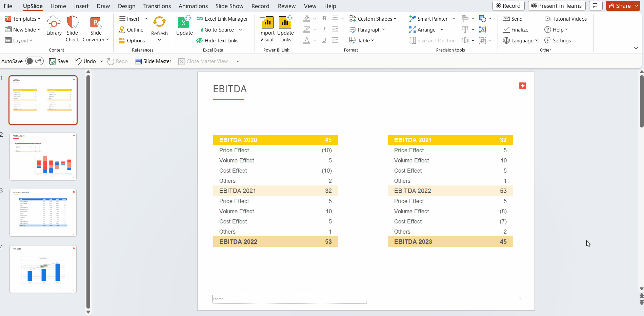Click the font color A icon
The width and height of the screenshot is (644, 316).
pyautogui.click(x=307, y=40)
